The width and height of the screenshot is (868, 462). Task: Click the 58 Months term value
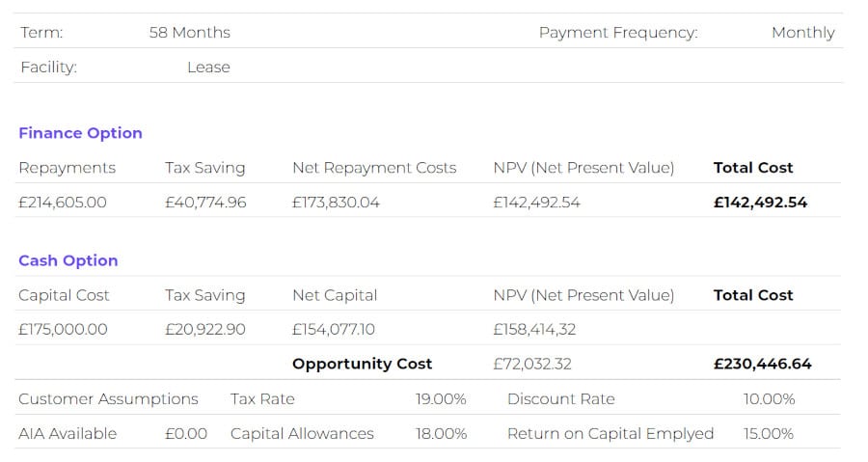tap(189, 33)
